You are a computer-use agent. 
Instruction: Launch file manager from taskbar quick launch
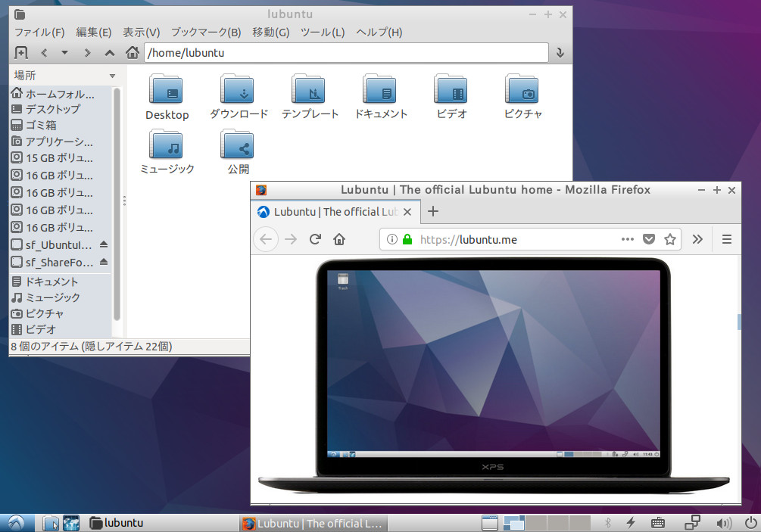(51, 523)
